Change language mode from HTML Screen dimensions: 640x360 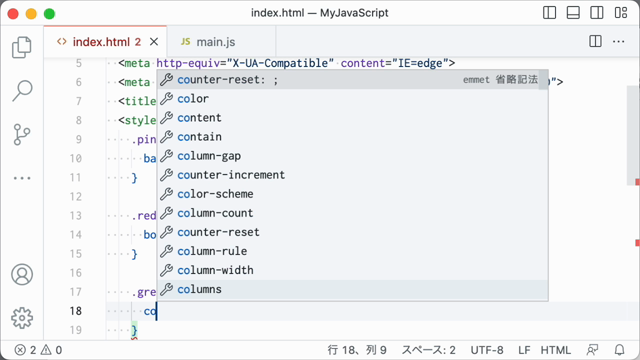click(556, 350)
